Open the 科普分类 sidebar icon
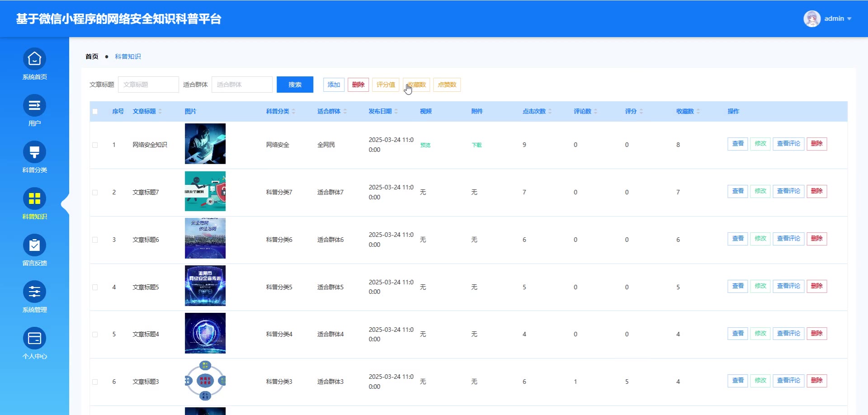 click(34, 152)
